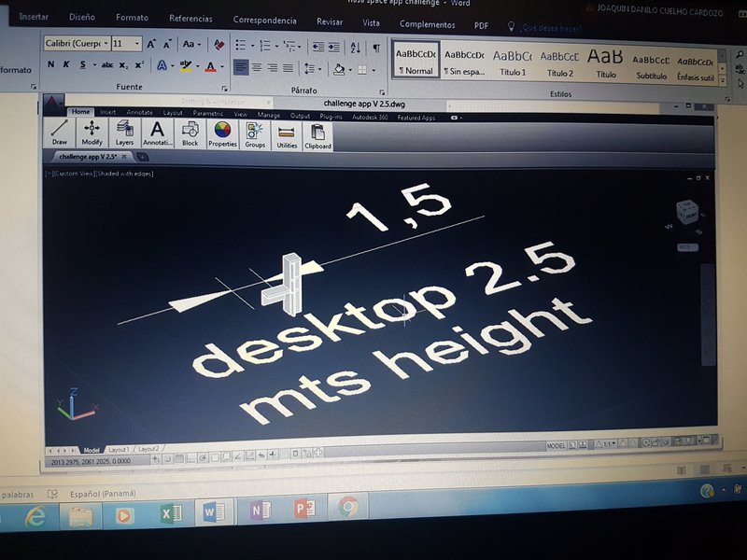Image resolution: width=747 pixels, height=560 pixels.
Task: Open the Annotation panel
Action: 157,133
